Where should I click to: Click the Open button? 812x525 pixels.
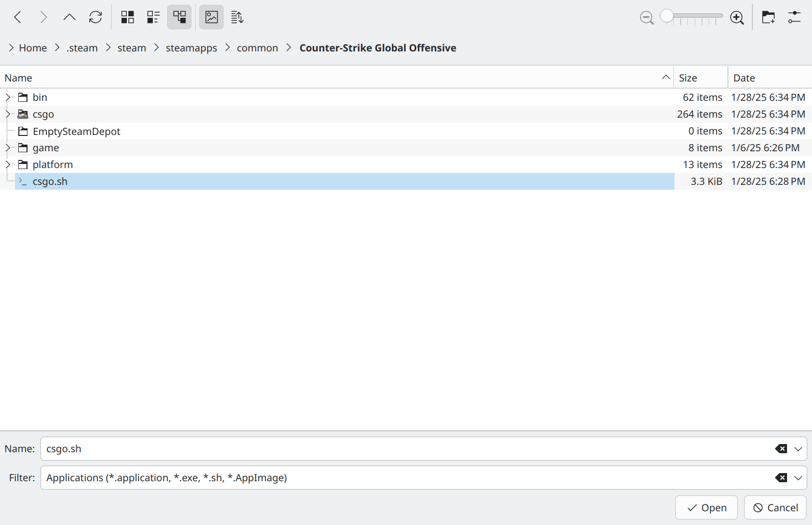tap(707, 508)
